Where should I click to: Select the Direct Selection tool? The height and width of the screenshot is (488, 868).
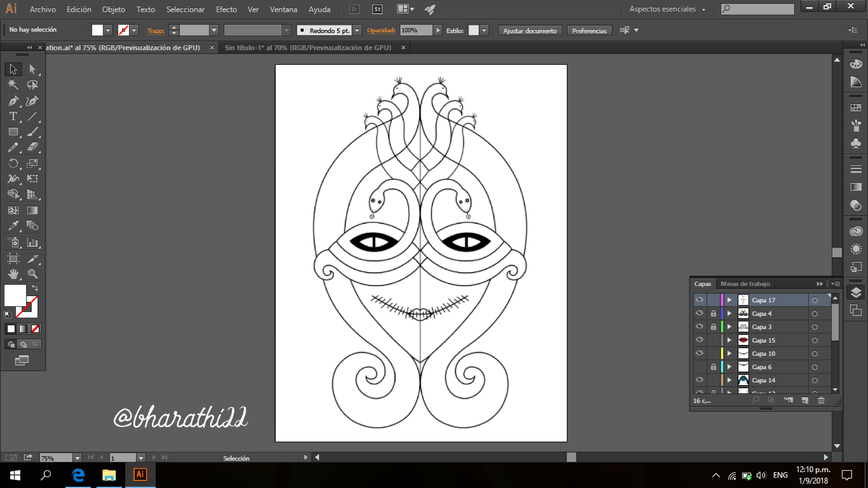32,69
